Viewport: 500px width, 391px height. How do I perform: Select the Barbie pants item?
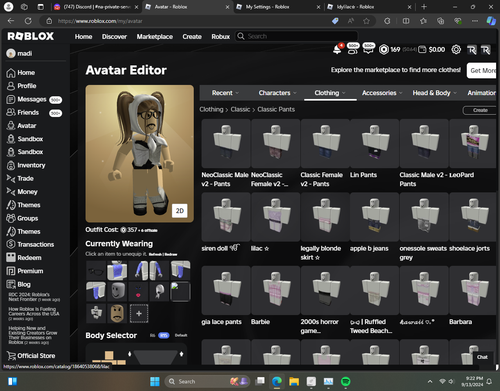pyautogui.click(x=275, y=296)
